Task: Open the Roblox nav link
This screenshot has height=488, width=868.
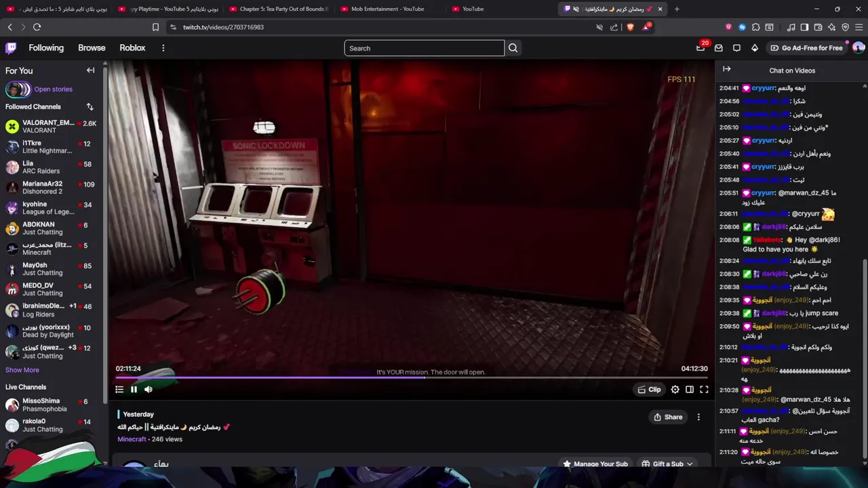Action: (132, 48)
